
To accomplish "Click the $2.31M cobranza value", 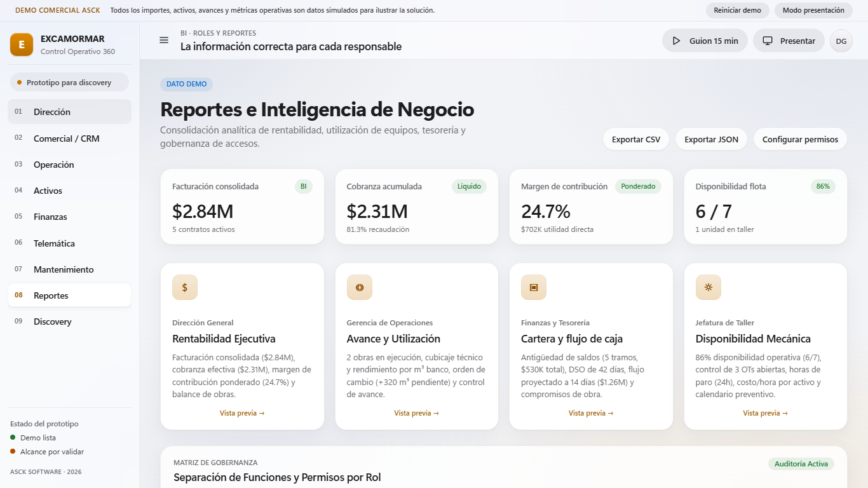I will click(x=377, y=211).
